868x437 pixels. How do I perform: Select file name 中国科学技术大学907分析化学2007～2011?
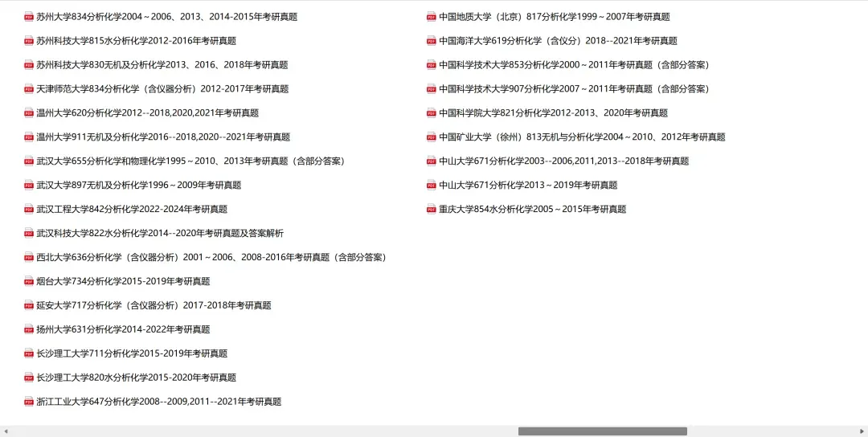pyautogui.click(x=575, y=89)
